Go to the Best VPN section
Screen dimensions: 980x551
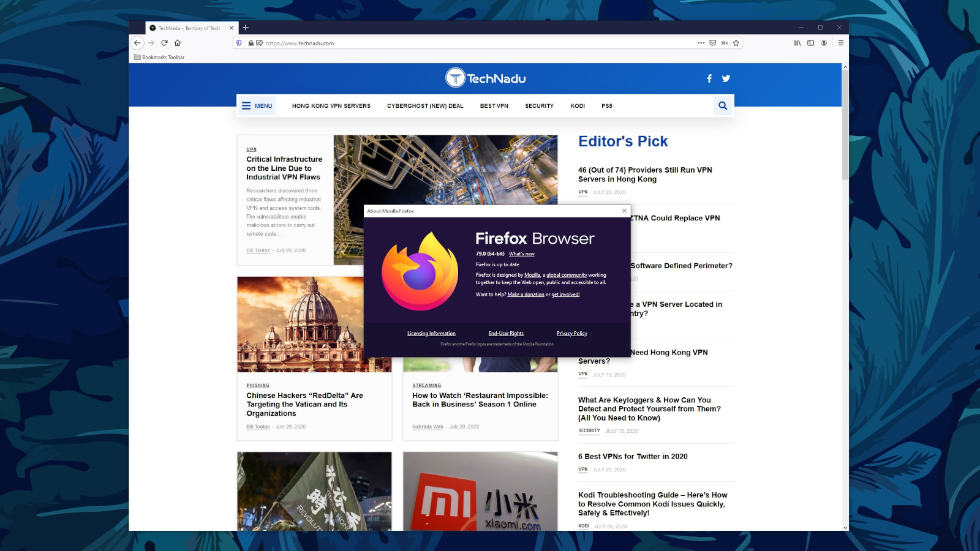(494, 106)
